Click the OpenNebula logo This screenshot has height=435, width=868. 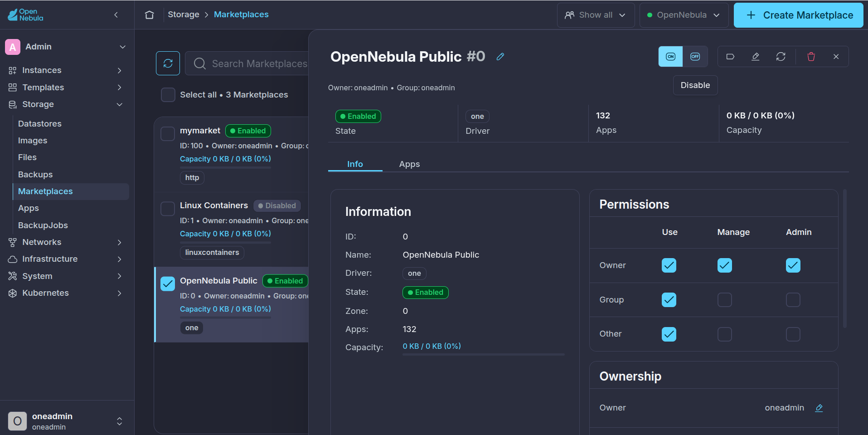click(x=26, y=15)
